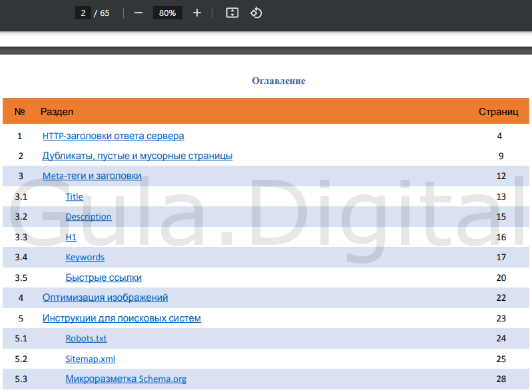Click page number 17 in Keywords row
The height and width of the screenshot is (392, 532).
coord(501,258)
